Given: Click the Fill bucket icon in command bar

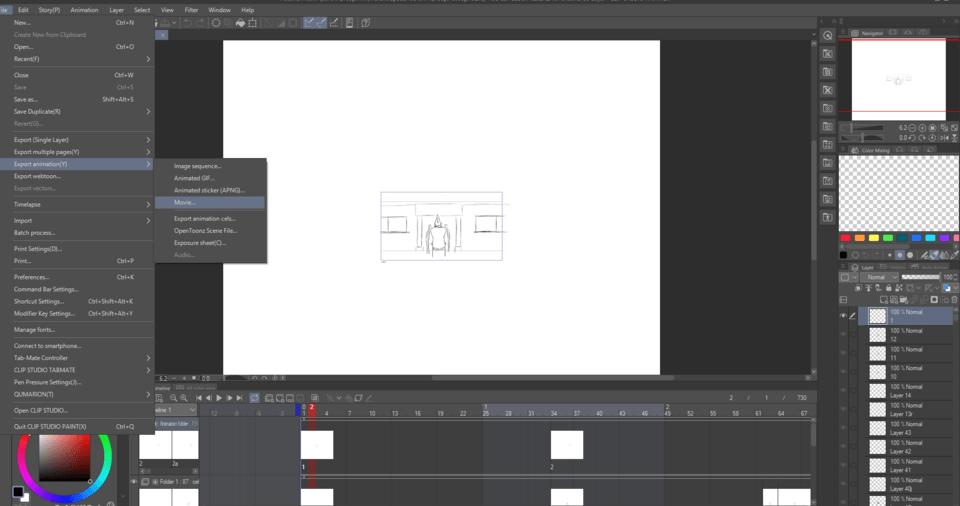Looking at the screenshot, I should [x=241, y=23].
